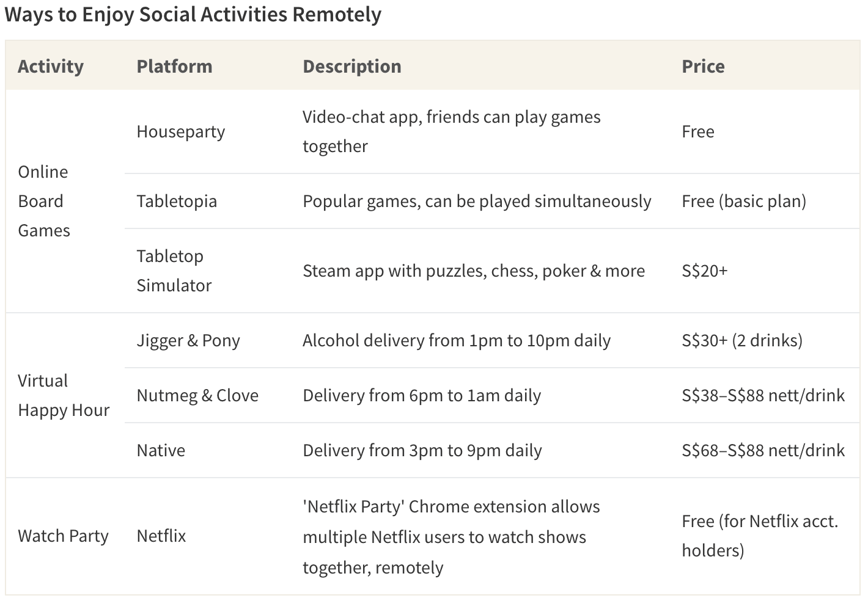
Task: Select the Free (basic plan) price cell
Action: click(x=744, y=201)
